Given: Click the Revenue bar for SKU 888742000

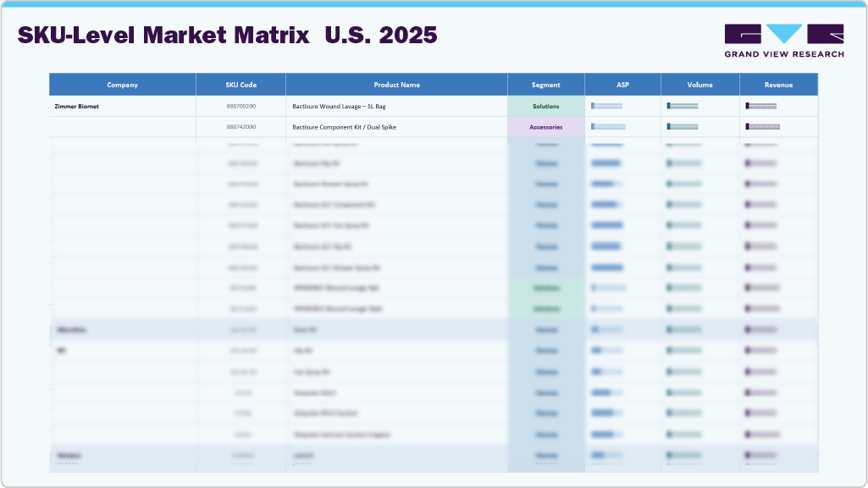Looking at the screenshot, I should click(x=763, y=127).
